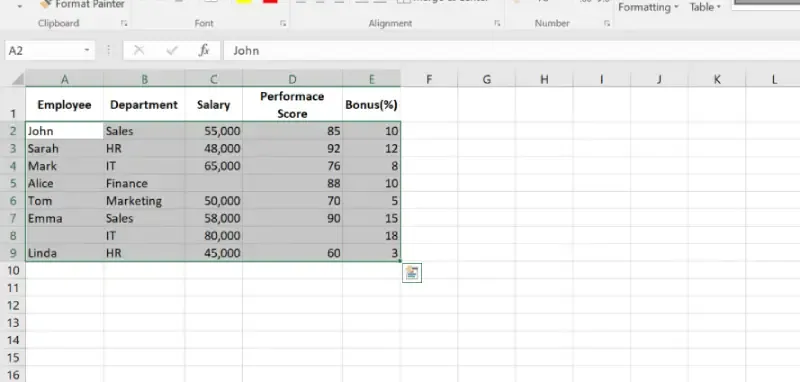Select the salary cell 48,000
Image resolution: width=800 pixels, height=382 pixels.
[x=214, y=148]
